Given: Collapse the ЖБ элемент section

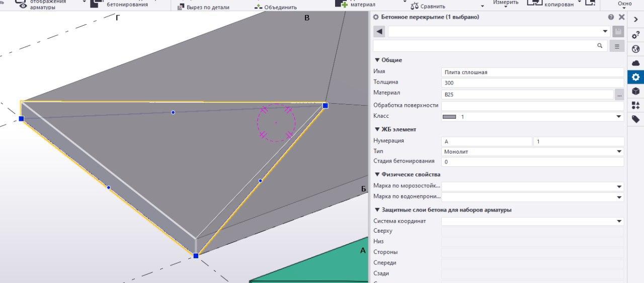Looking at the screenshot, I should point(377,129).
